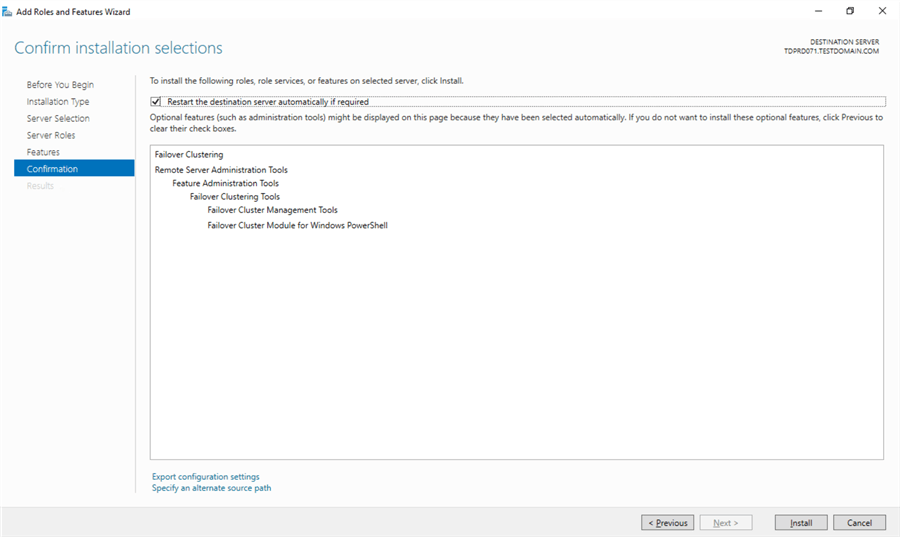Click destination server name TDPRD071.TESTDOMAIN.COM

click(x=831, y=51)
